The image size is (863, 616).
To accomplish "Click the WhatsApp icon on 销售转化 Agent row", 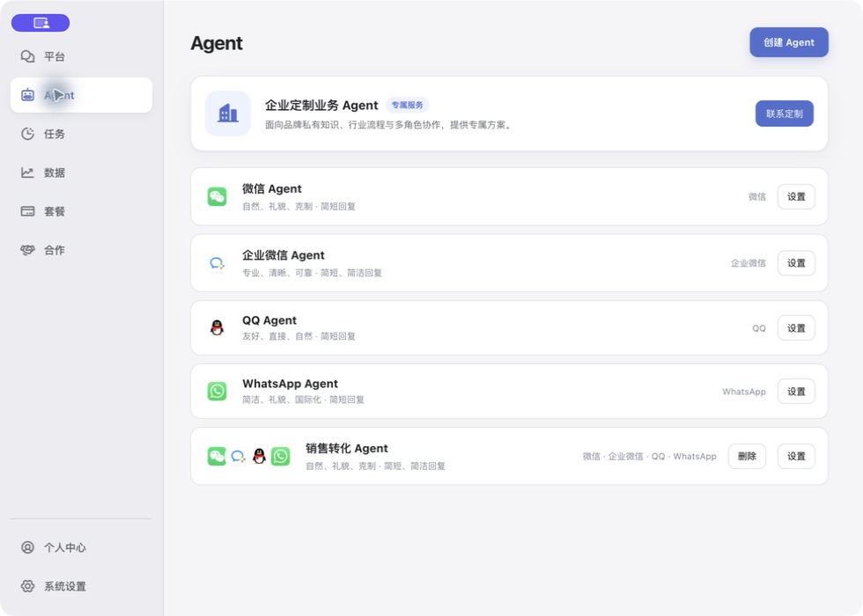I will click(281, 456).
